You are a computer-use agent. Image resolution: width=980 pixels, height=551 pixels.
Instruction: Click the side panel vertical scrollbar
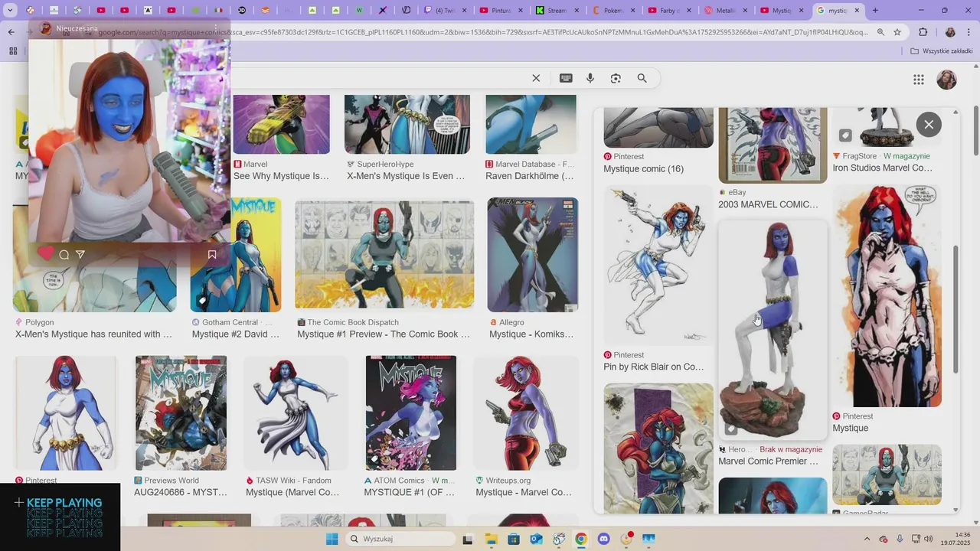click(x=955, y=310)
